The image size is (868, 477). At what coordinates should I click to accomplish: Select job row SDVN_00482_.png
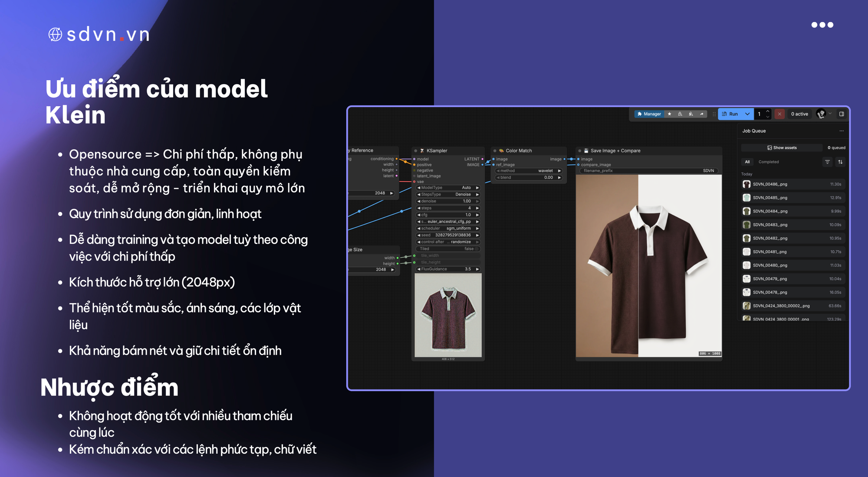pyautogui.click(x=793, y=238)
